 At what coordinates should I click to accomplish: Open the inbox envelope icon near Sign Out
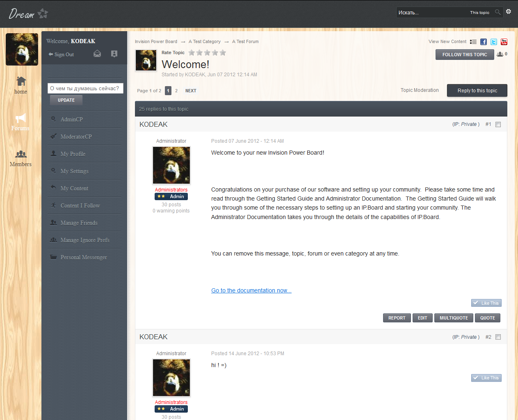[x=97, y=54]
